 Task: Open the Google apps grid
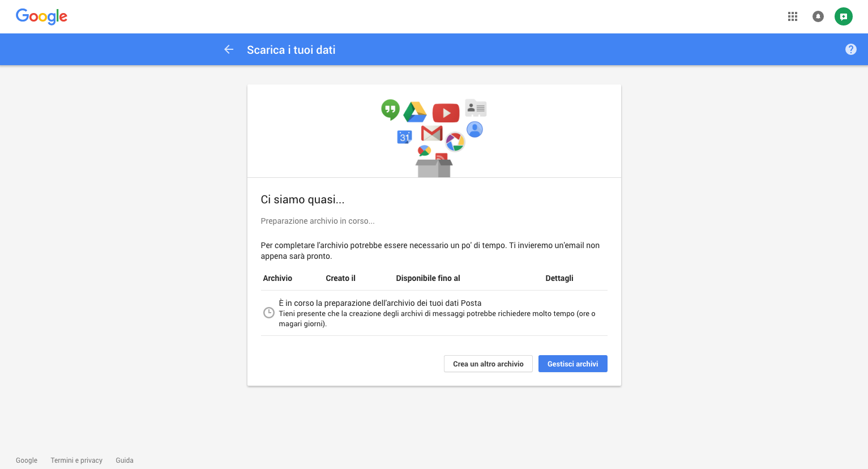(793, 16)
